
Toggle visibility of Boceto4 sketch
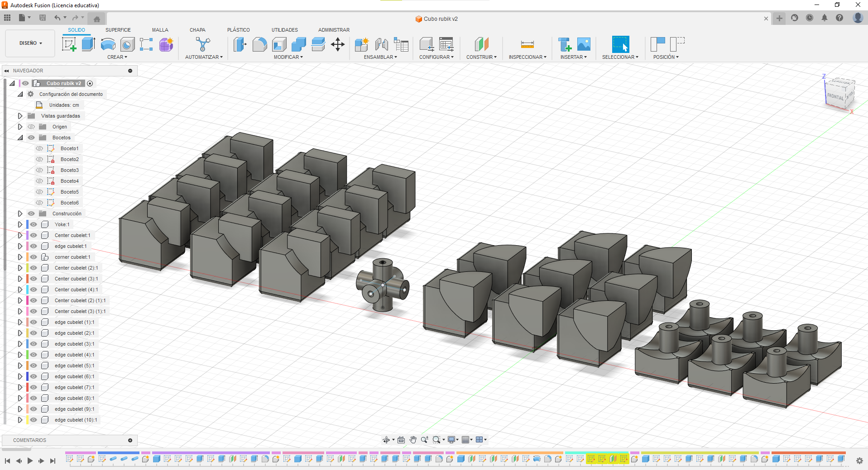coord(39,181)
